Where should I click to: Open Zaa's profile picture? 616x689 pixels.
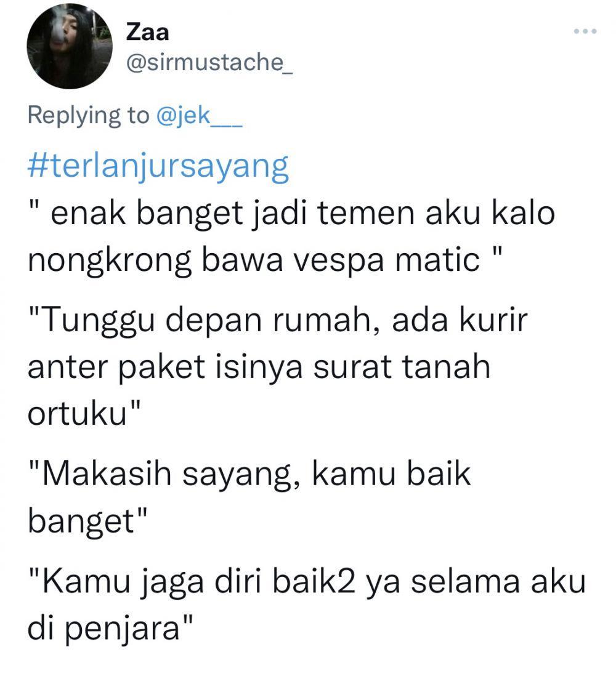point(70,46)
